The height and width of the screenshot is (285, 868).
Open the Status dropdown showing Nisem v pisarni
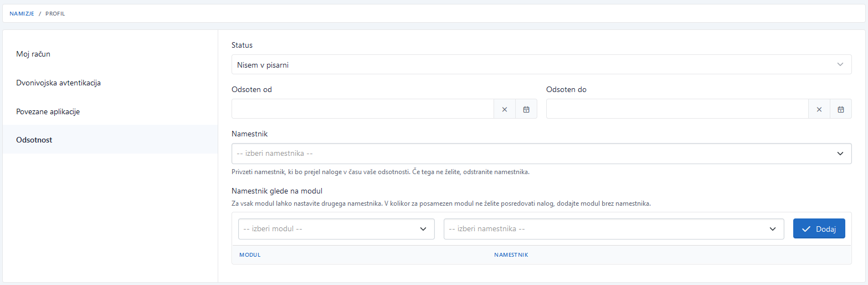(x=541, y=65)
